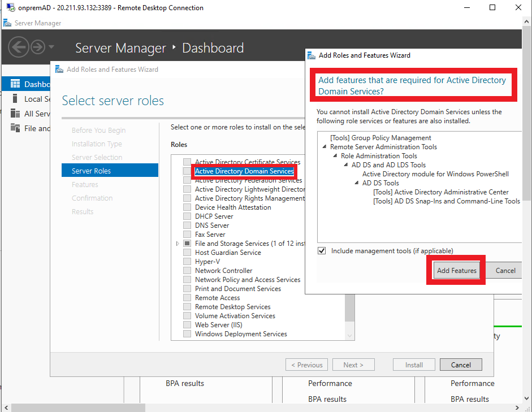Image resolution: width=532 pixels, height=412 pixels.
Task: Click the Next button
Action: pyautogui.click(x=353, y=365)
